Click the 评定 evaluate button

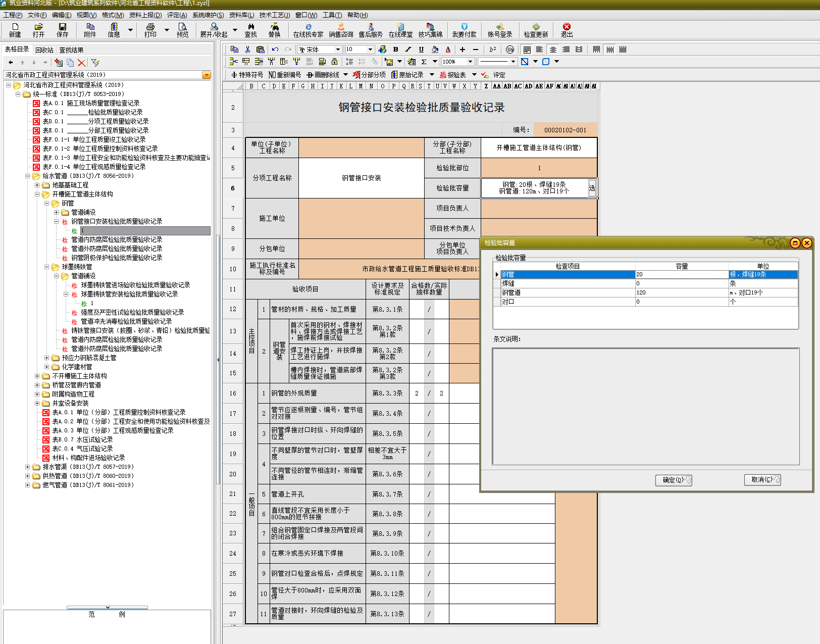(493, 75)
